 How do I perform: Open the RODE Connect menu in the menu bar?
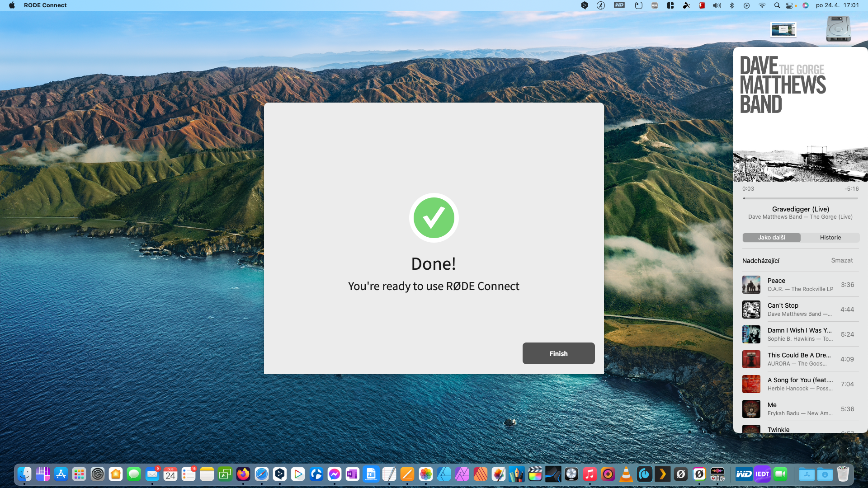coord(45,5)
